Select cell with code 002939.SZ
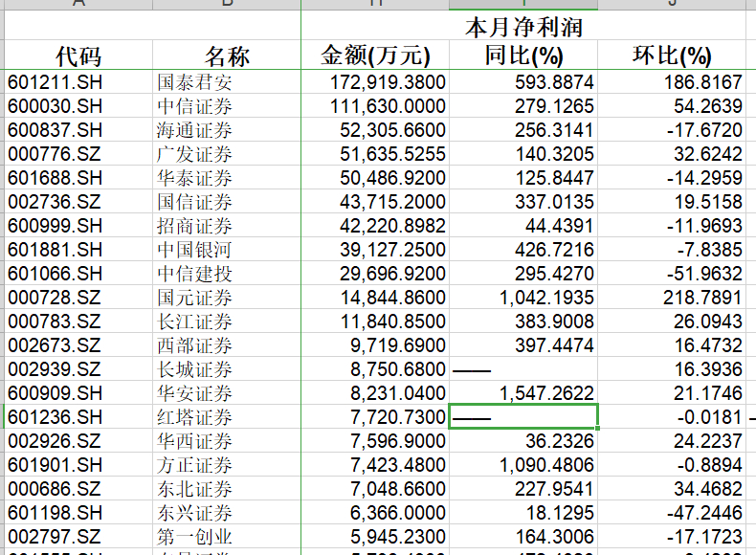 (78, 368)
